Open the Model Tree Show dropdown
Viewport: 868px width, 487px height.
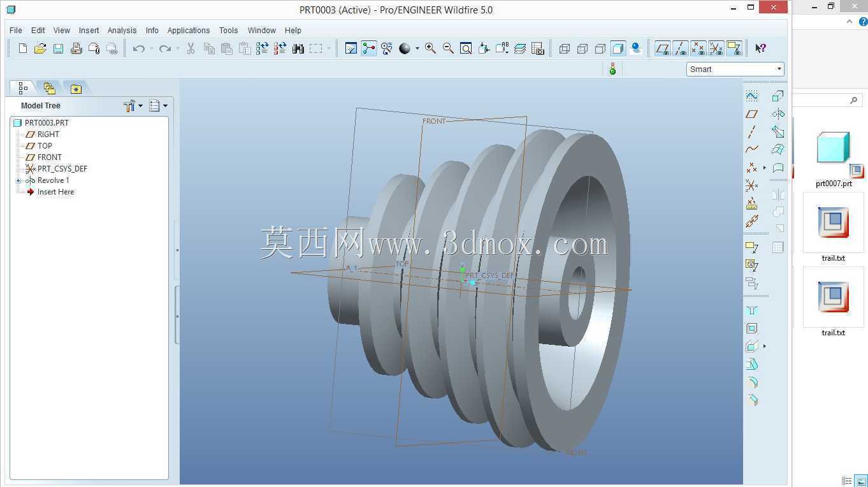tap(158, 106)
